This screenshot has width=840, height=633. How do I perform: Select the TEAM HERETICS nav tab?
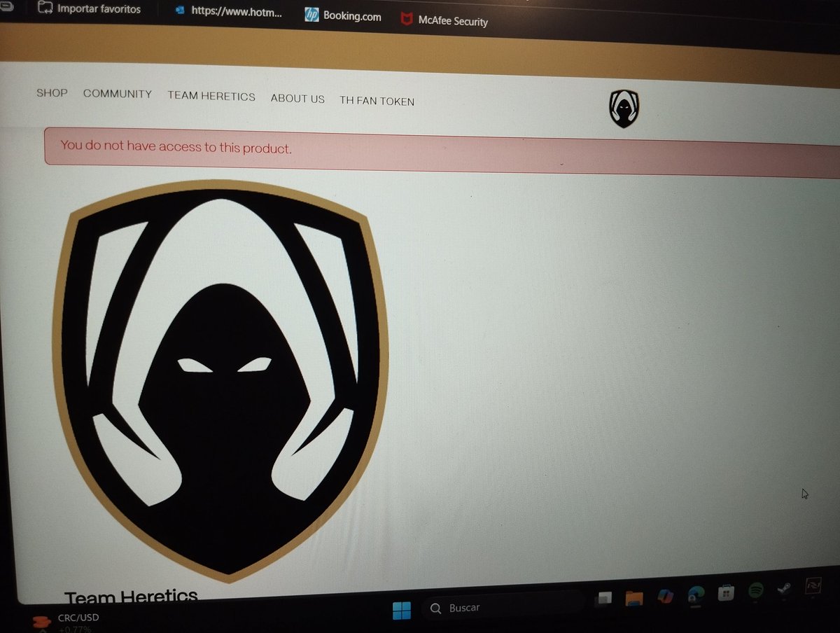click(x=211, y=96)
